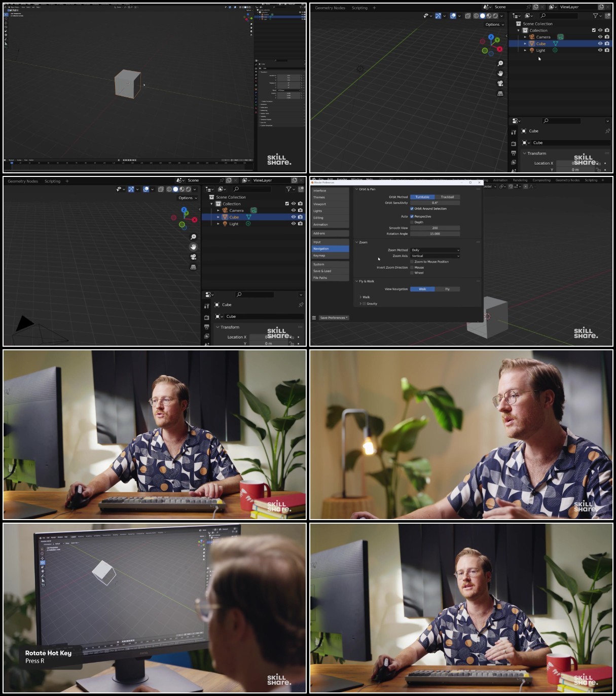Adjust the Rotation Angle 15.000 field

(435, 234)
